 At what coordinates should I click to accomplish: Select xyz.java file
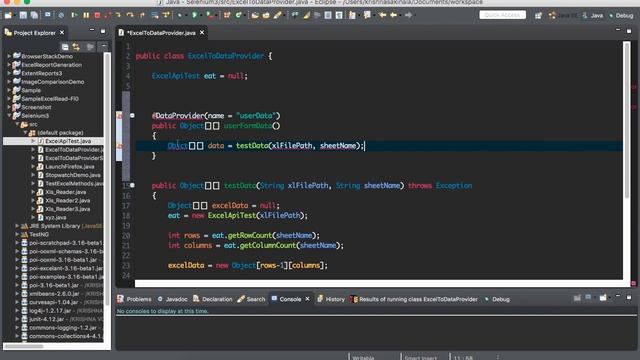coord(56,218)
